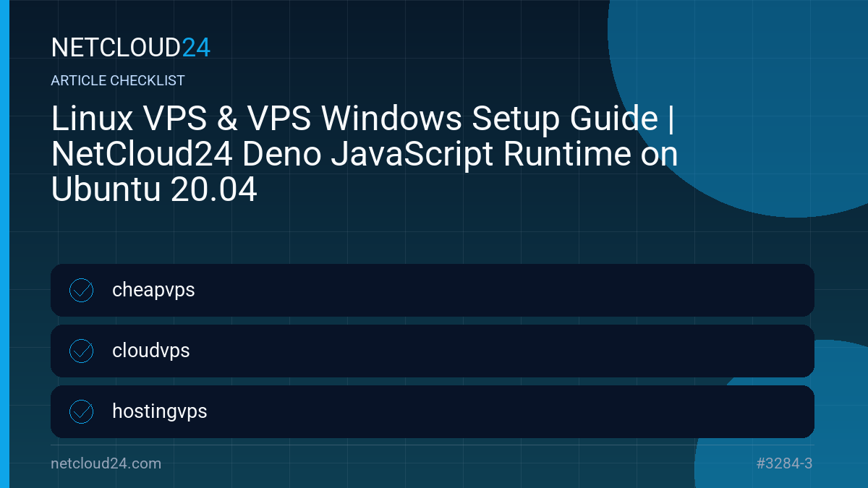Toggle the checkmark beside hostingvps
Viewport: 868px width, 488px height.
point(81,411)
